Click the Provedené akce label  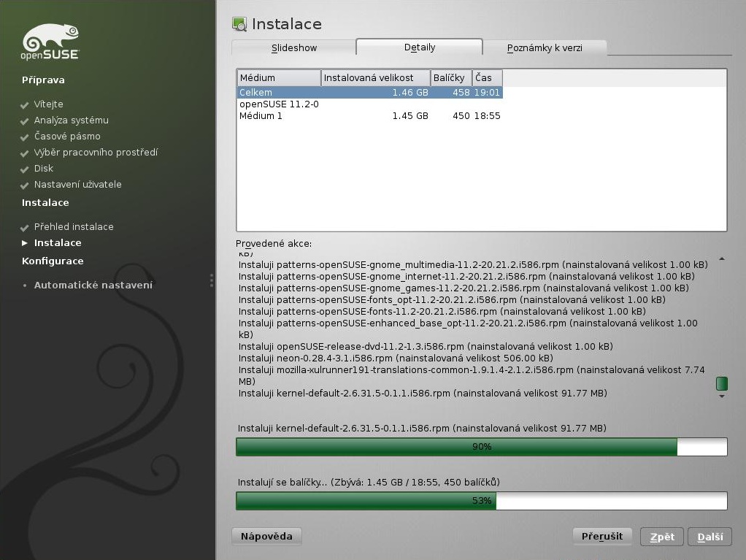point(274,244)
